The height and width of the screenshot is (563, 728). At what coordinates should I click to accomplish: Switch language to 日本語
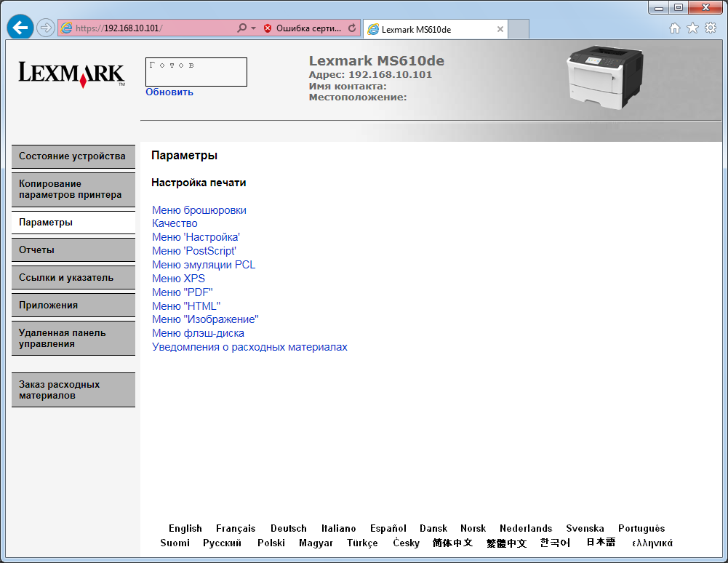tap(601, 543)
